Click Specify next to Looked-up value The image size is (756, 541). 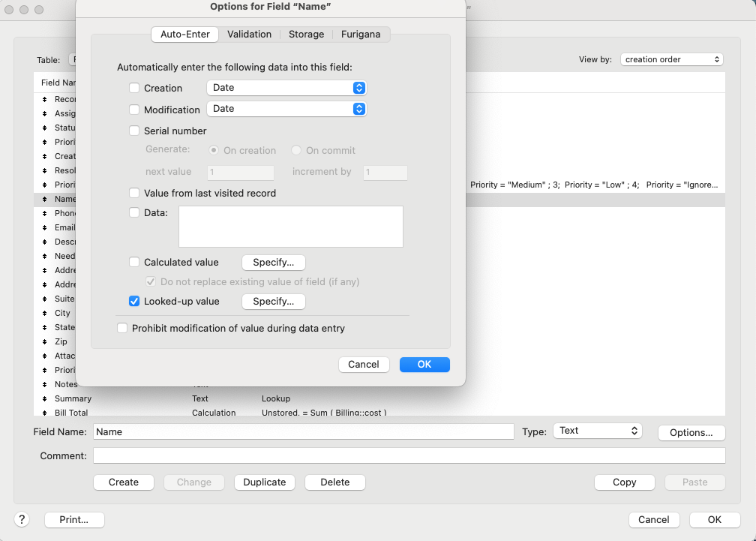(x=273, y=301)
